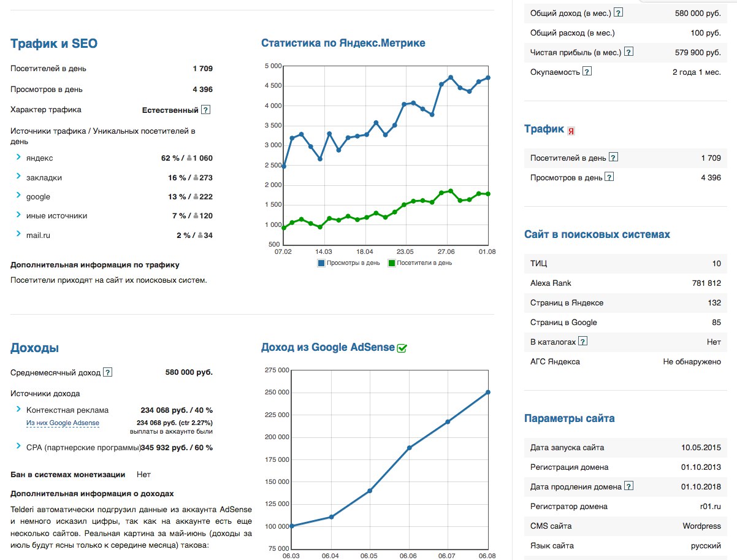Expand the яндекс traffic source

(19, 158)
